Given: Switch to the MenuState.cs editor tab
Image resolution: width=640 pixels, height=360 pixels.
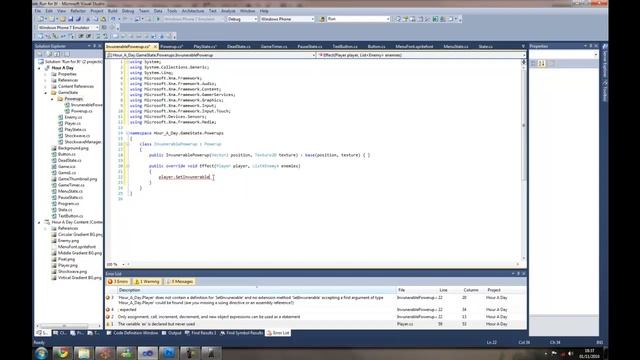Looking at the screenshot, I should [456, 47].
